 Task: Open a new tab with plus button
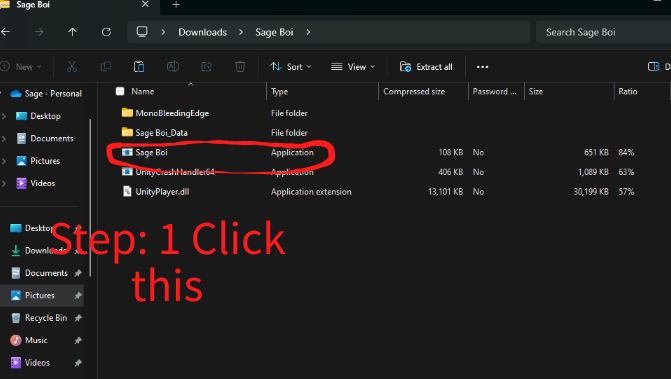[176, 5]
